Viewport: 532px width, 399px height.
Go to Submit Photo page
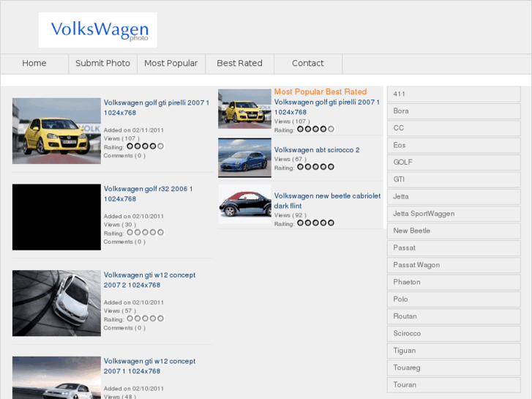pyautogui.click(x=102, y=64)
